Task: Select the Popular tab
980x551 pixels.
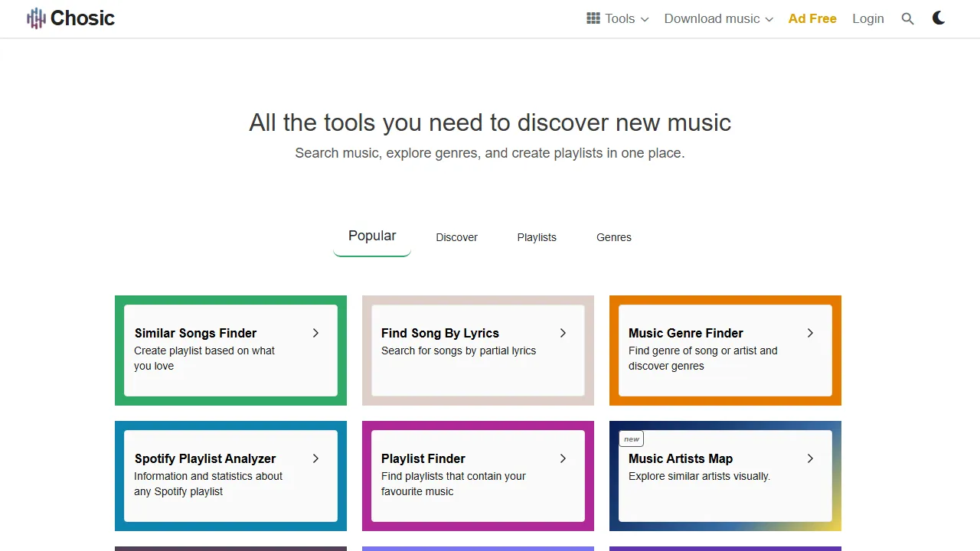Action: pyautogui.click(x=372, y=236)
